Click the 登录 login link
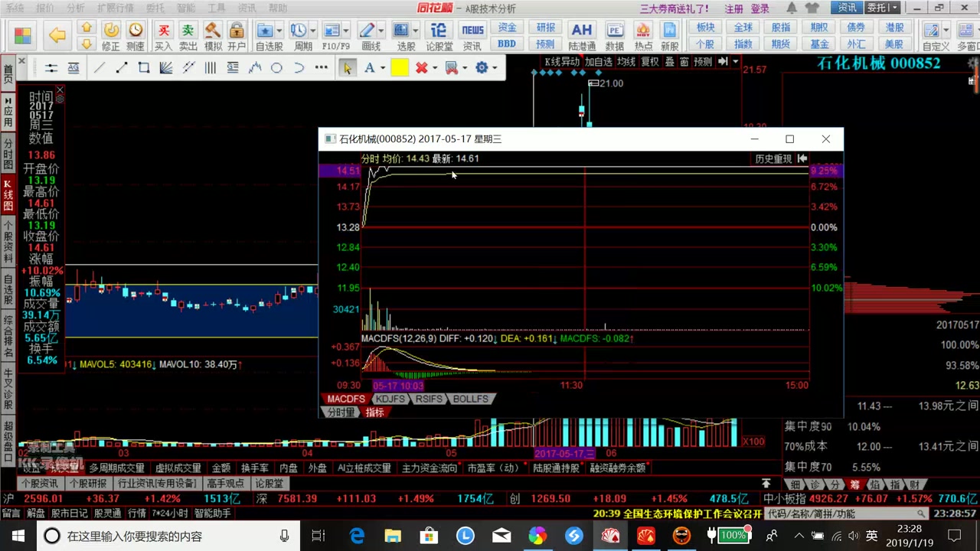Screen dimensions: 980x551 click(759, 8)
